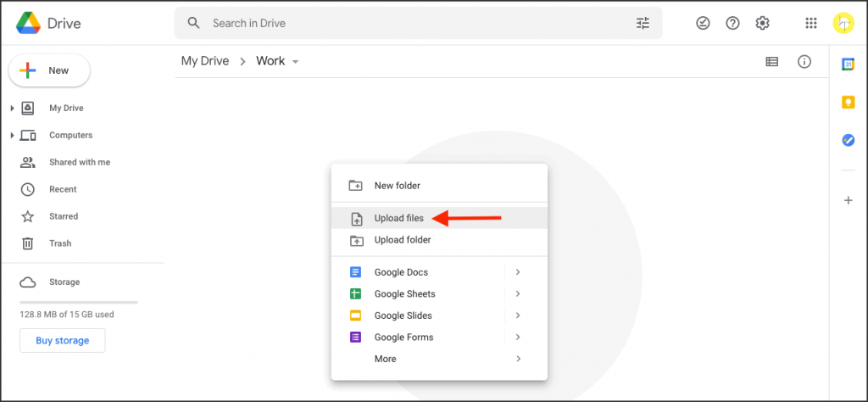868x402 pixels.
Task: Choose New folder in the menu
Action: 397,186
